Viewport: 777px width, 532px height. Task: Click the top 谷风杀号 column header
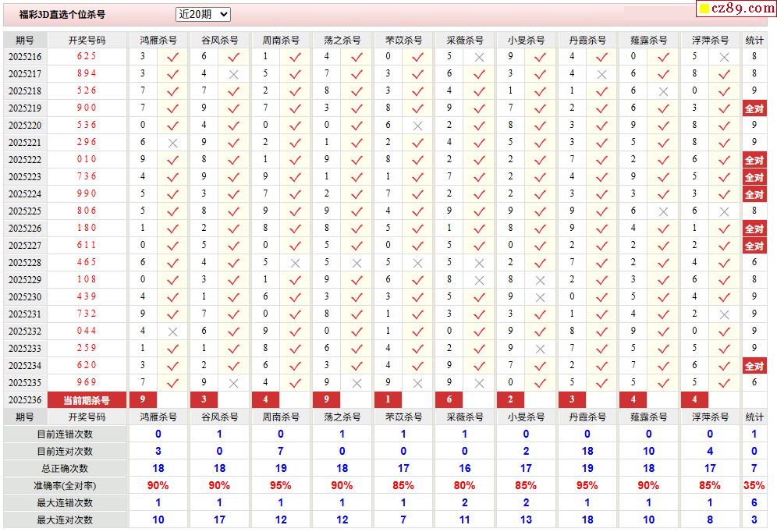(x=219, y=40)
